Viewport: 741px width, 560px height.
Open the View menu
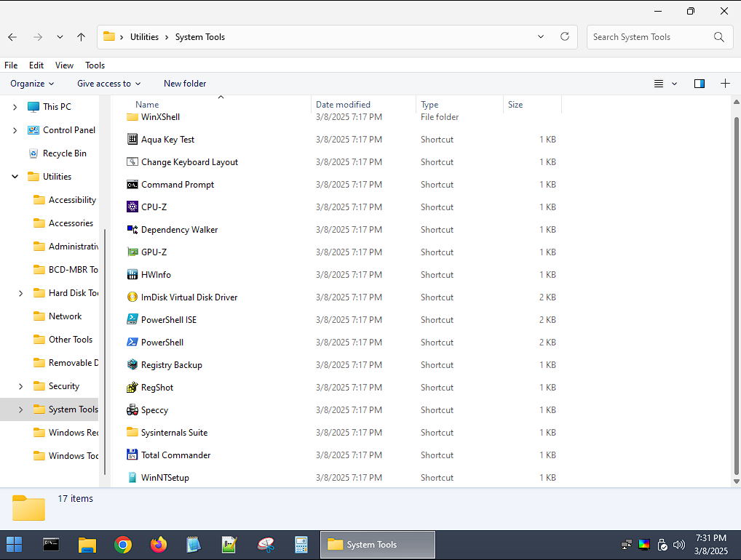point(64,65)
